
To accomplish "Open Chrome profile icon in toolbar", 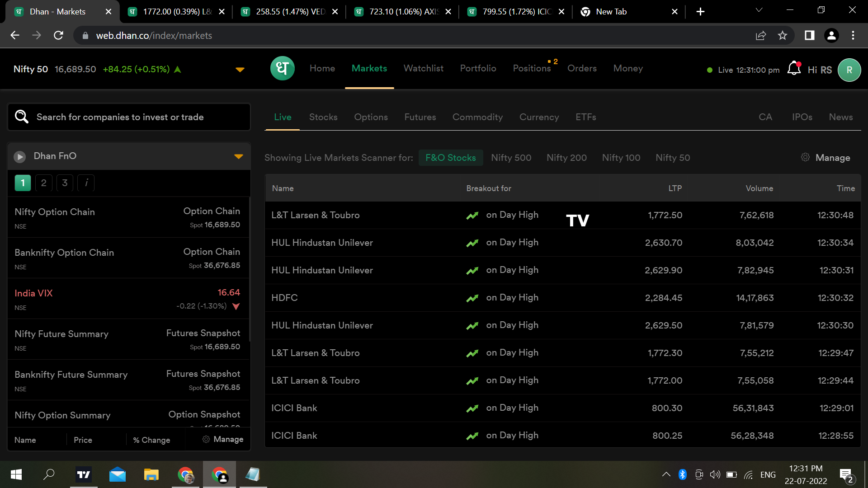I will [831, 35].
